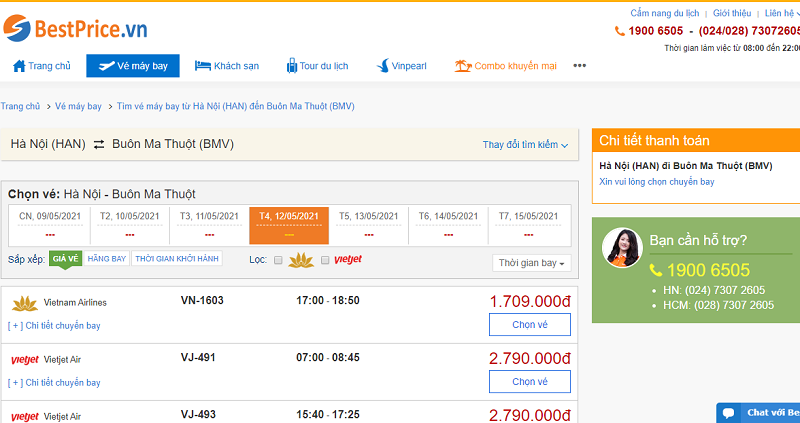Click the yellow phone icon in support box
Viewport: 800px width, 423px height.
point(656,270)
